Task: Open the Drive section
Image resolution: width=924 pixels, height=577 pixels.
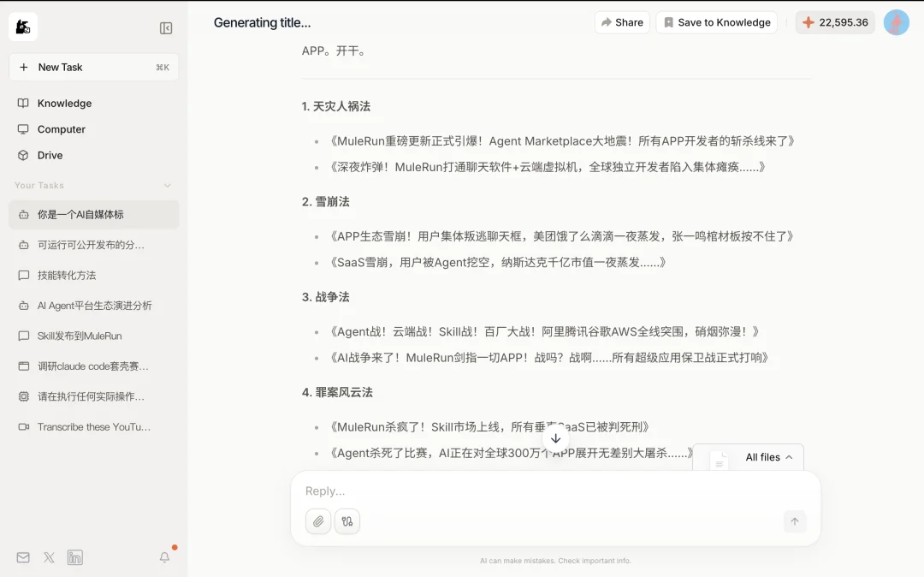Action: pos(50,155)
